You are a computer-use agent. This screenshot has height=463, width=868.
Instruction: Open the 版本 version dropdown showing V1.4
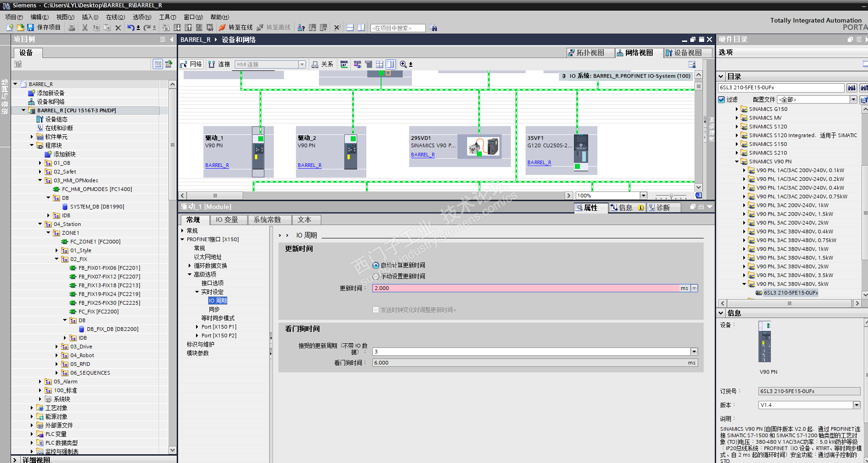(x=856, y=405)
